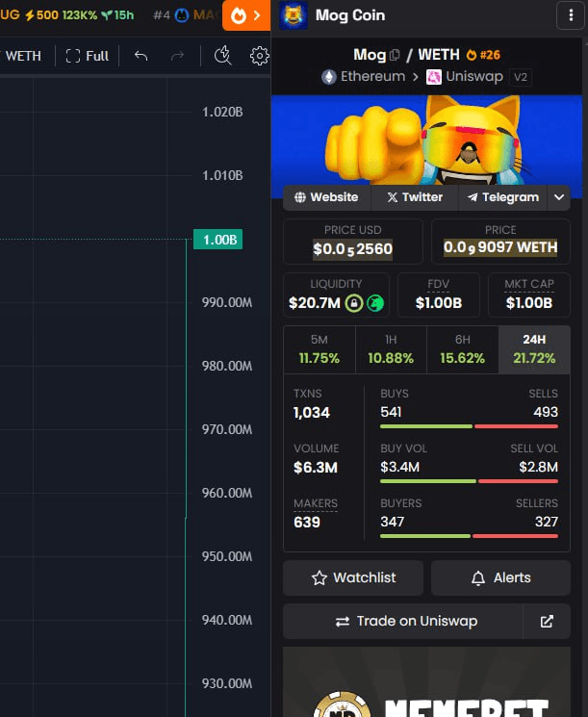Click the MAKERS count 639
The image size is (588, 717).
(307, 523)
